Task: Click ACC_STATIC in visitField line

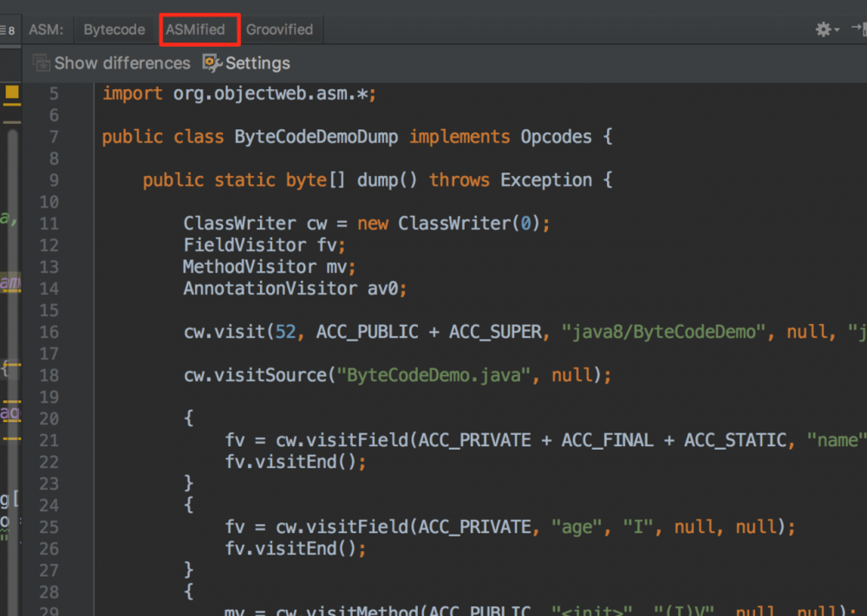Action: 735,440
